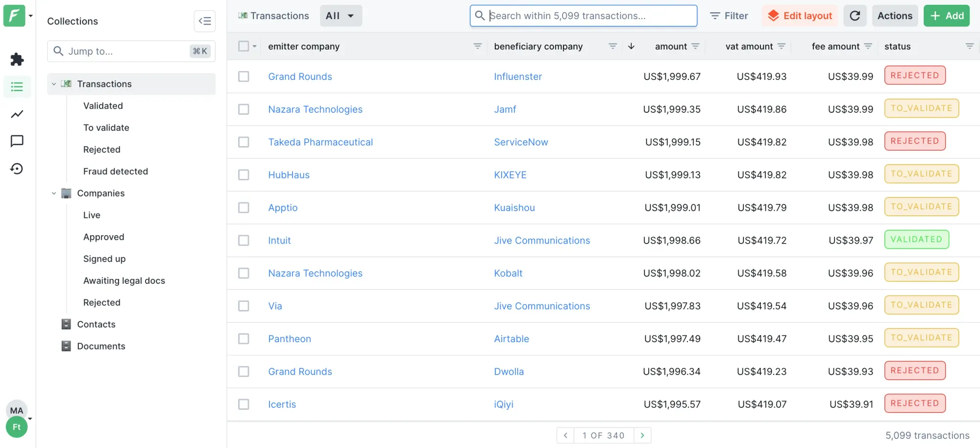The height and width of the screenshot is (448, 980).
Task: Click the search within transactions field
Action: pyautogui.click(x=583, y=16)
